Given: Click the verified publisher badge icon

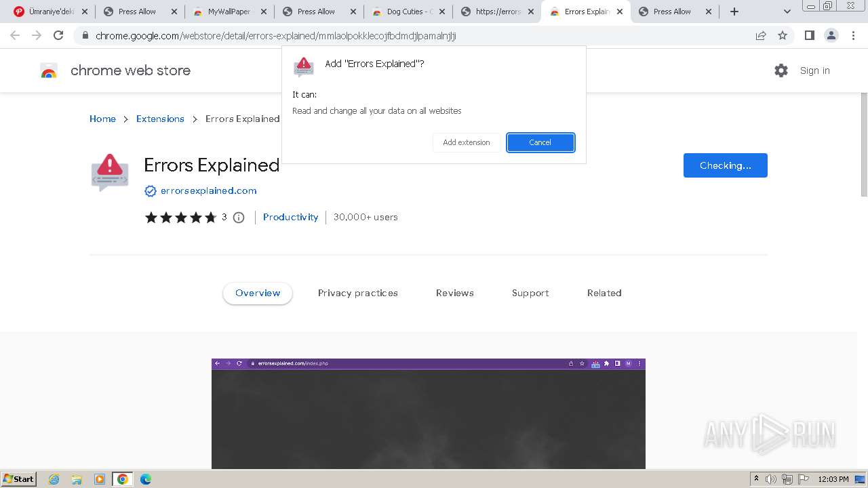Looking at the screenshot, I should (151, 191).
